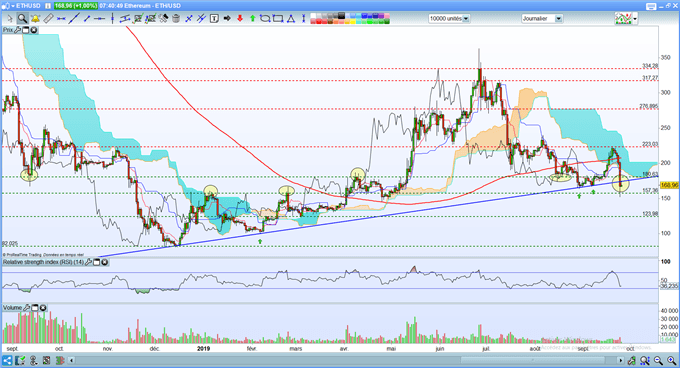Click the Volume panel label
680x368 pixels.
click(13, 308)
